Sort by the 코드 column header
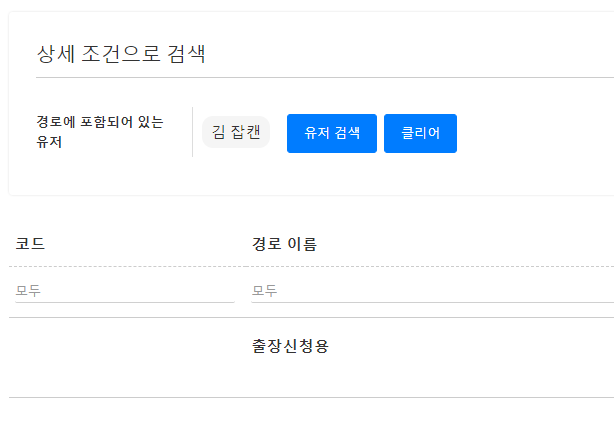 31,244
